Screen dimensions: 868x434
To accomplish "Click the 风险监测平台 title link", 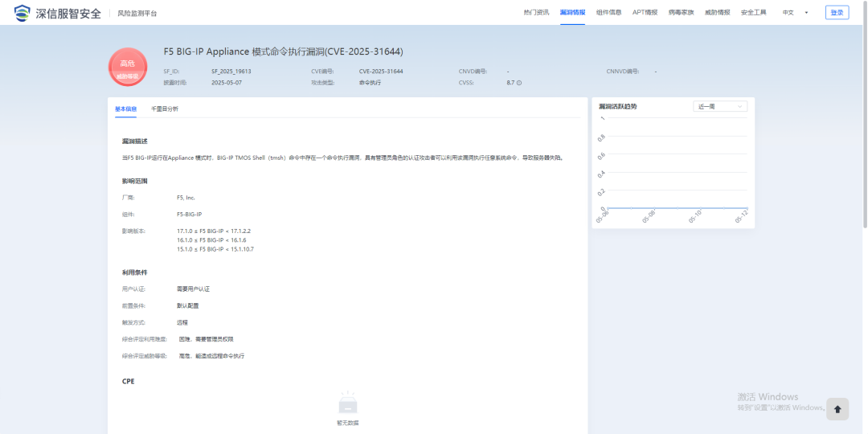I will [137, 14].
